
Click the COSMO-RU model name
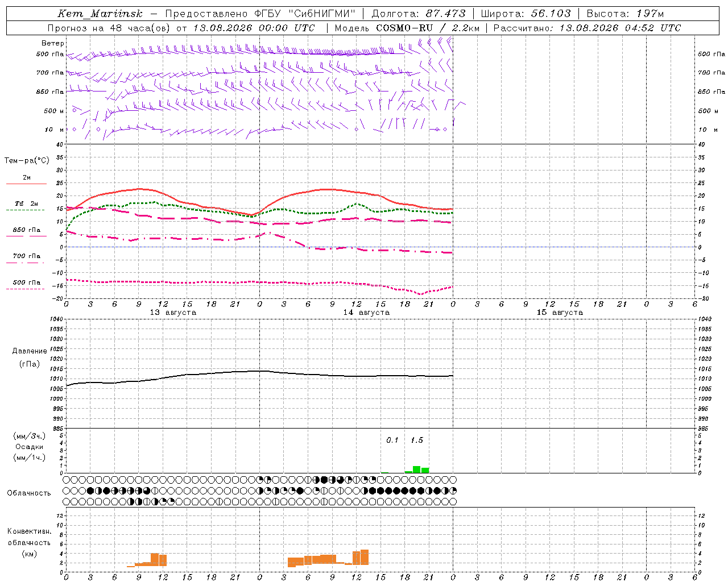(x=404, y=28)
